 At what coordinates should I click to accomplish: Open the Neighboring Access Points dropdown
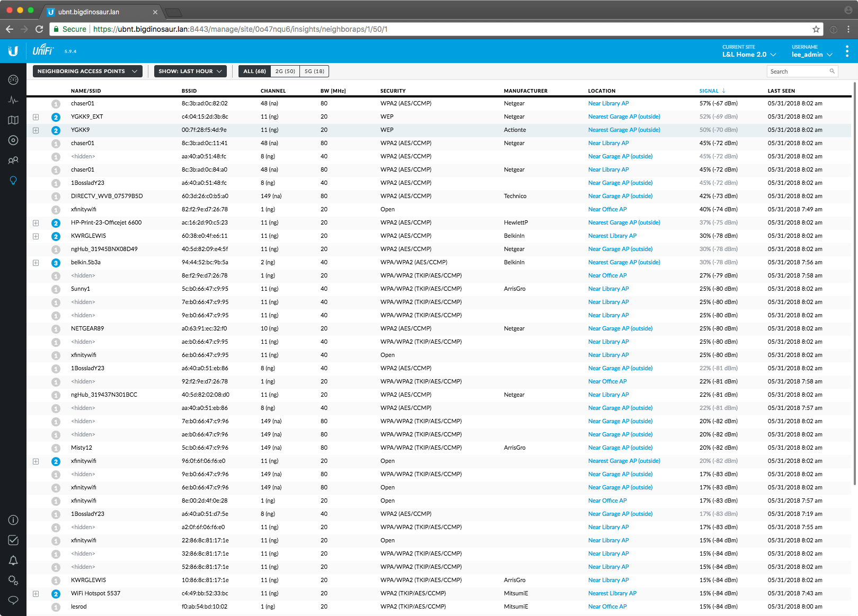(87, 72)
